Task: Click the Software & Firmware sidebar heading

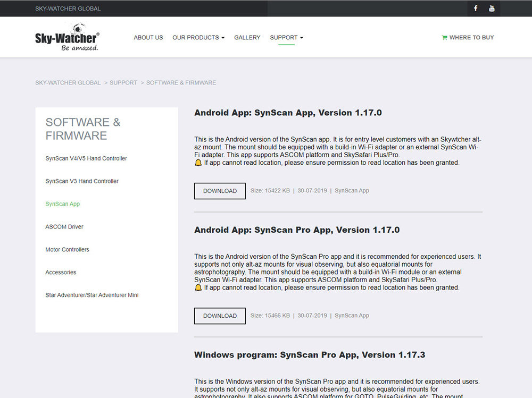Action: (83, 129)
